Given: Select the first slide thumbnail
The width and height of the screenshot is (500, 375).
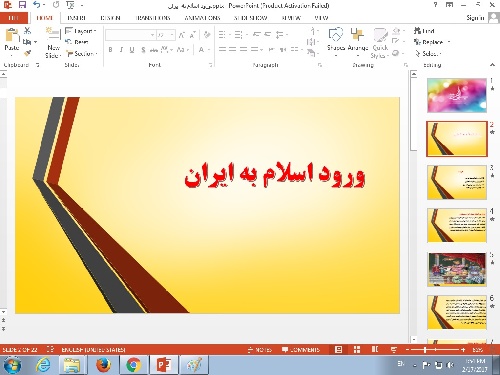Looking at the screenshot, I should point(457,95).
